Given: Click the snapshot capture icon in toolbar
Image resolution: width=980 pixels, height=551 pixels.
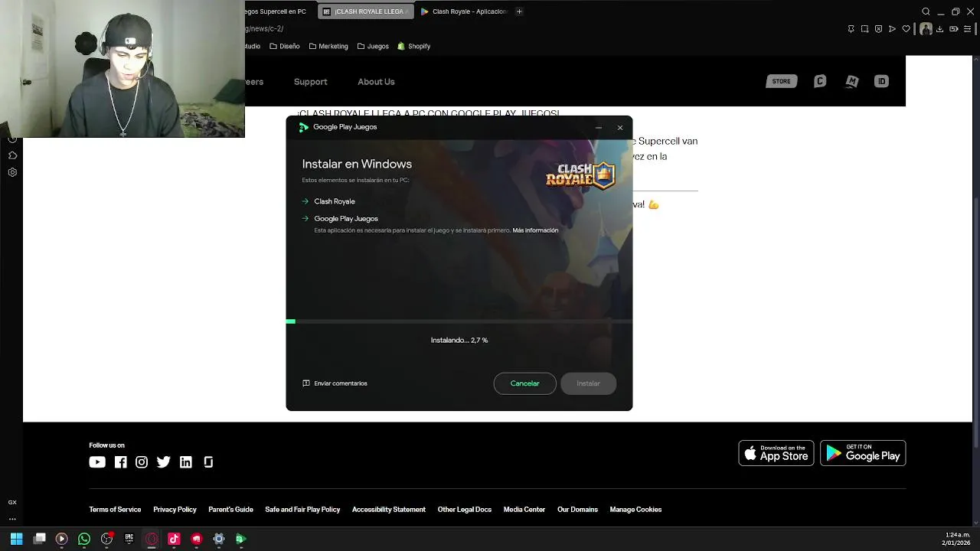Looking at the screenshot, I should pos(864,29).
